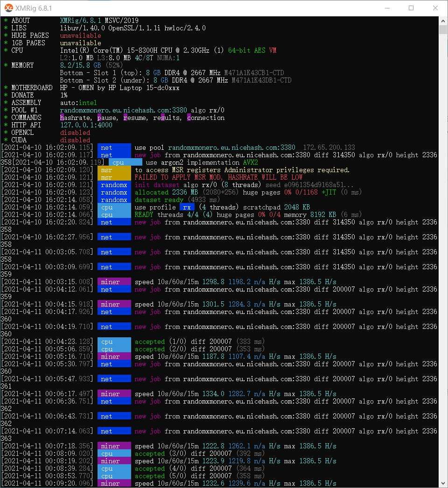The image size is (448, 488).
Task: Click the timestamp '2021-04-11 00:09:20.096'
Action: [x=47, y=484]
